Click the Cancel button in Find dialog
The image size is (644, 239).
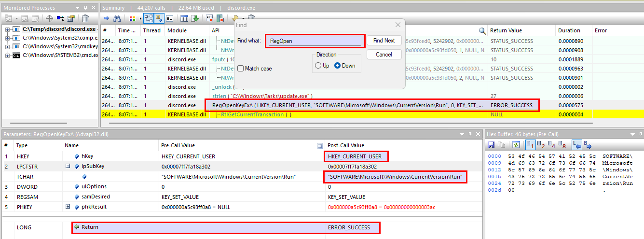[x=384, y=54]
